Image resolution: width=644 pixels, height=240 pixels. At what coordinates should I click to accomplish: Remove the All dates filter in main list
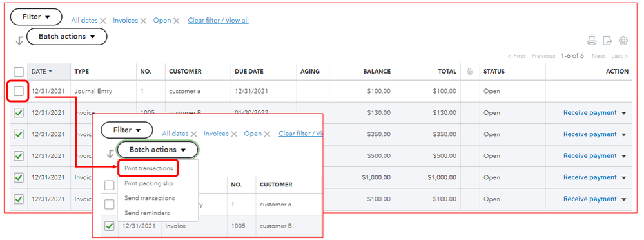(x=103, y=21)
